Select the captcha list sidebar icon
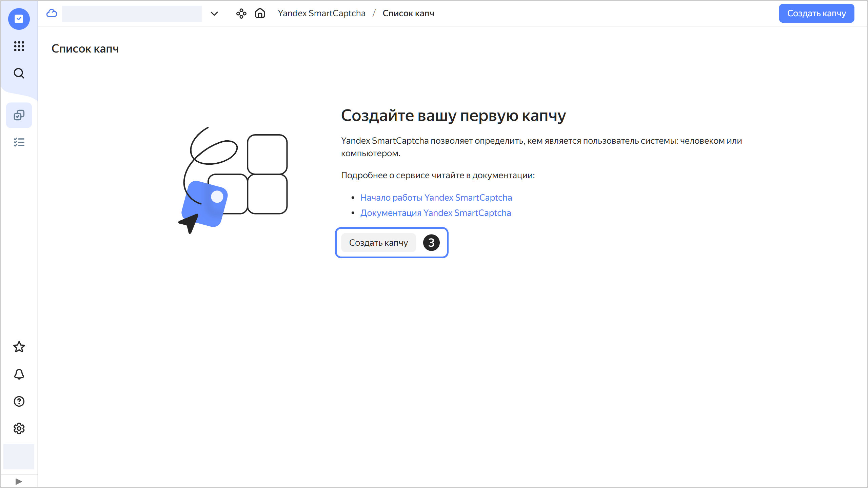The width and height of the screenshot is (868, 488). (19, 115)
